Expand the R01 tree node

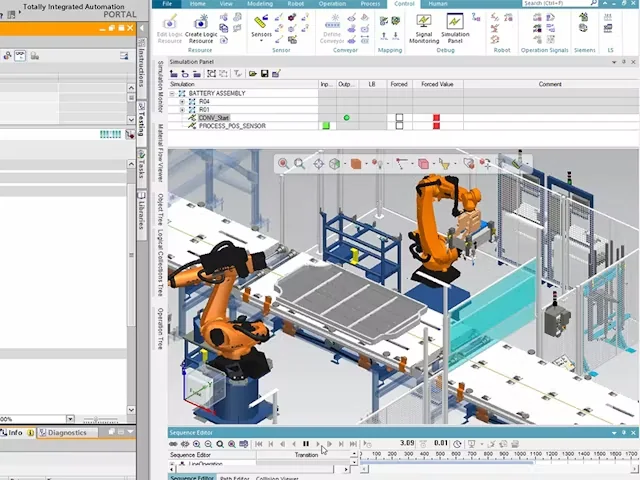(x=182, y=110)
